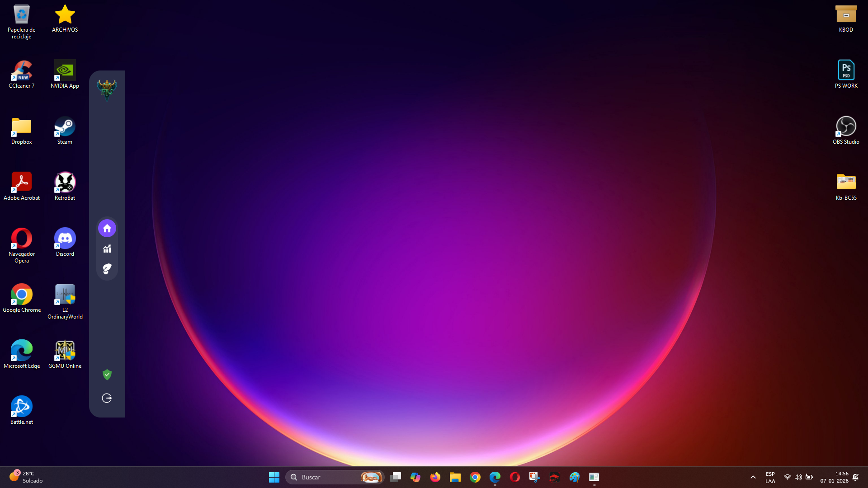Click the home icon in sidebar

coord(107,228)
